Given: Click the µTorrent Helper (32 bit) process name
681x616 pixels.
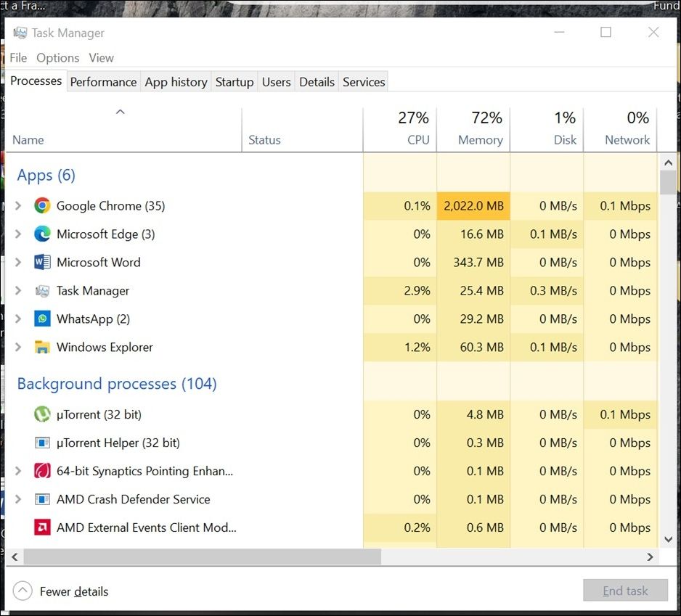Looking at the screenshot, I should coord(118,443).
